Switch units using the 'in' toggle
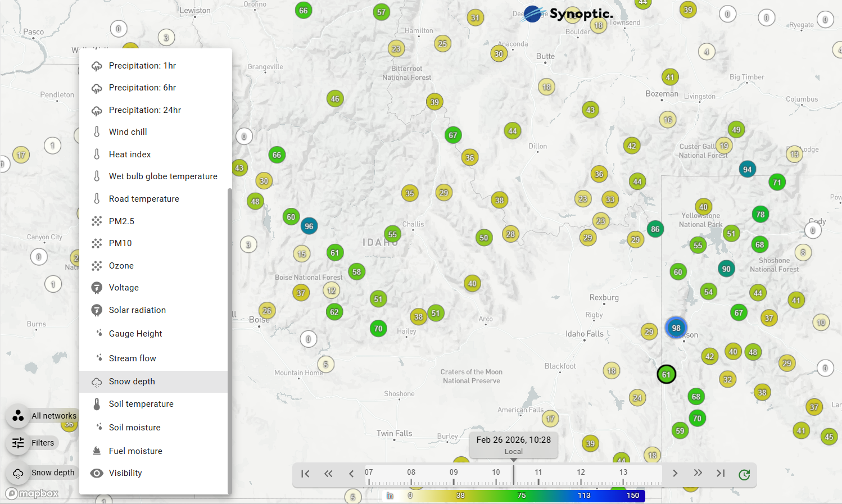The width and height of the screenshot is (842, 504). tap(390, 496)
